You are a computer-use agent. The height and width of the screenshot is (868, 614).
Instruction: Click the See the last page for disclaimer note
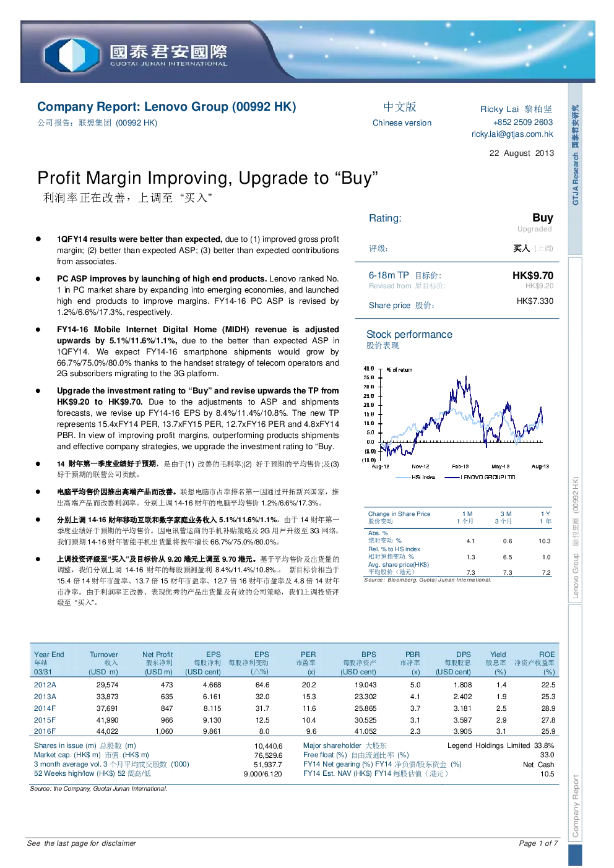pyautogui.click(x=81, y=843)
